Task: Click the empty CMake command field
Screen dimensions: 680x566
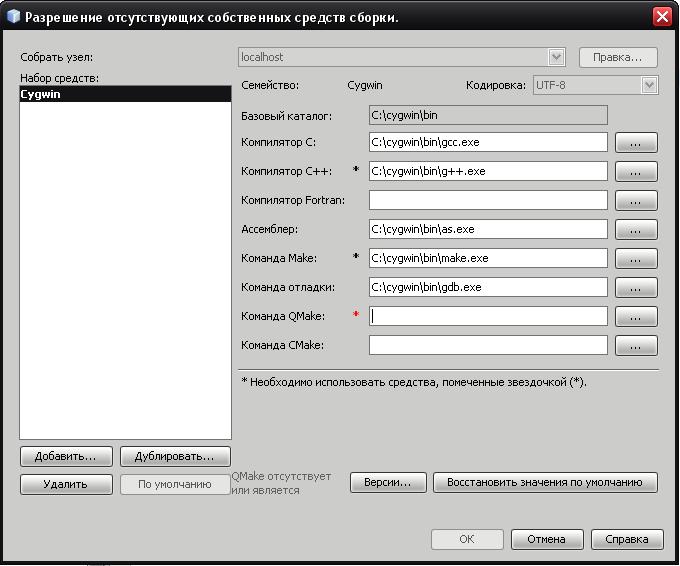Action: tap(488, 345)
